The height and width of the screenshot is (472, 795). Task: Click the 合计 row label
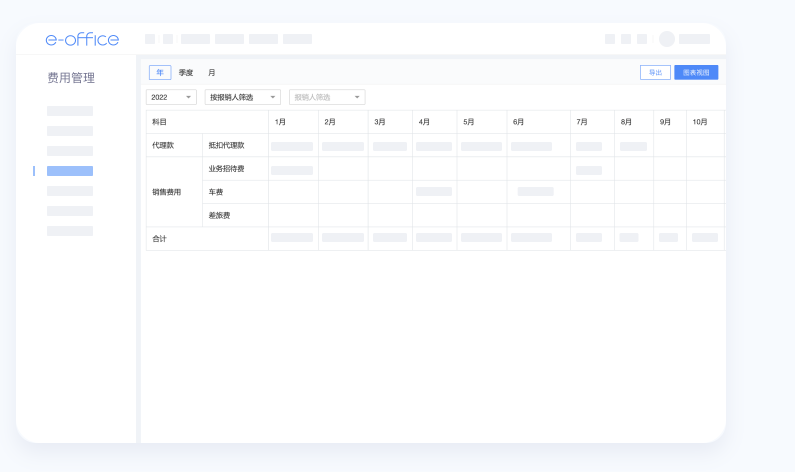(x=160, y=239)
